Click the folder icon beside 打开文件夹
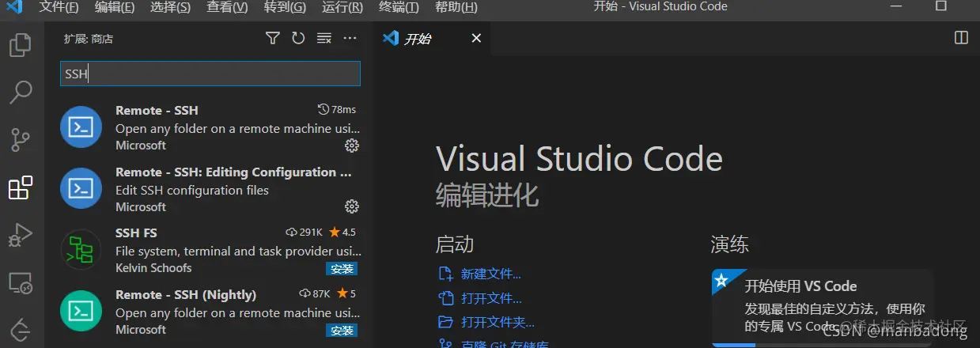The height and width of the screenshot is (348, 980). click(445, 322)
